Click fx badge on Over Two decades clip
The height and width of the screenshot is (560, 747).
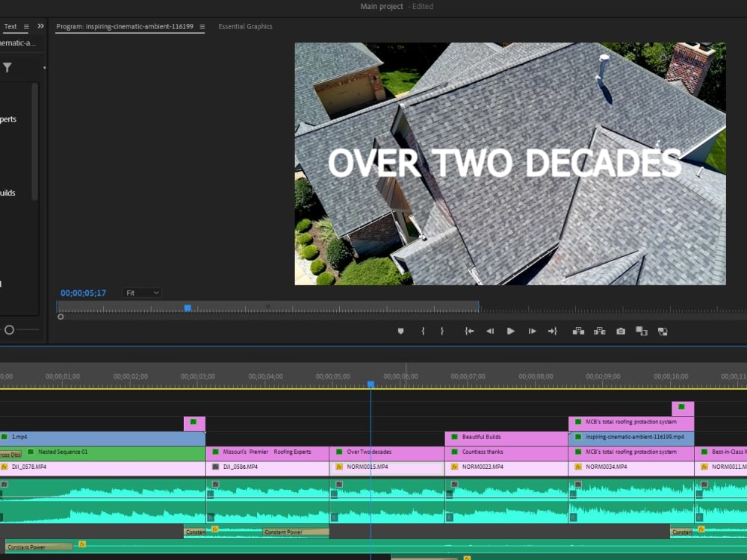[x=338, y=452]
